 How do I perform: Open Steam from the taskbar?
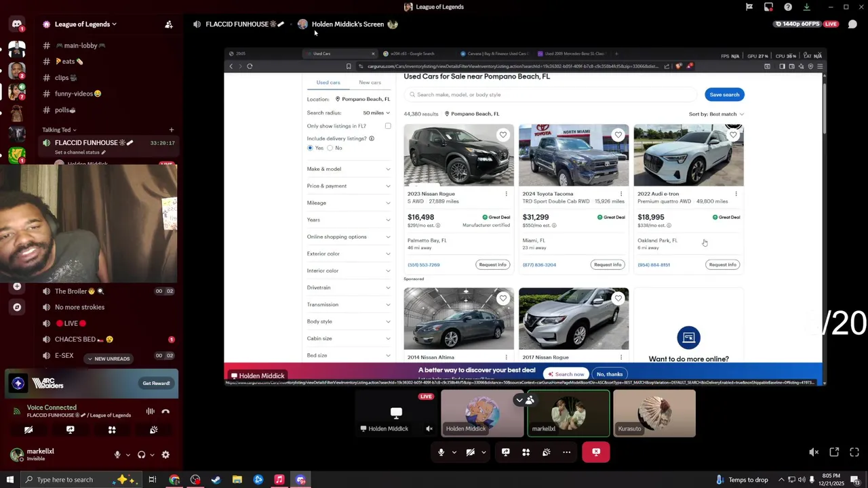coord(216,480)
